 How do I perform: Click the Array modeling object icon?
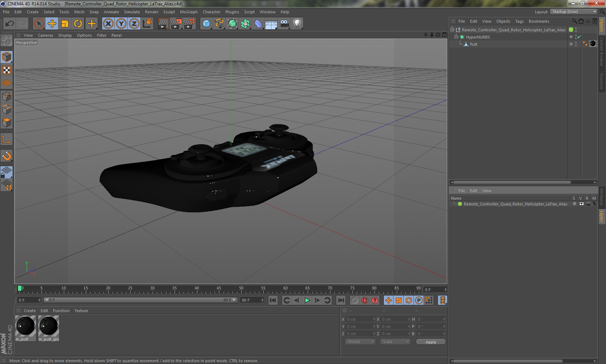(x=245, y=24)
